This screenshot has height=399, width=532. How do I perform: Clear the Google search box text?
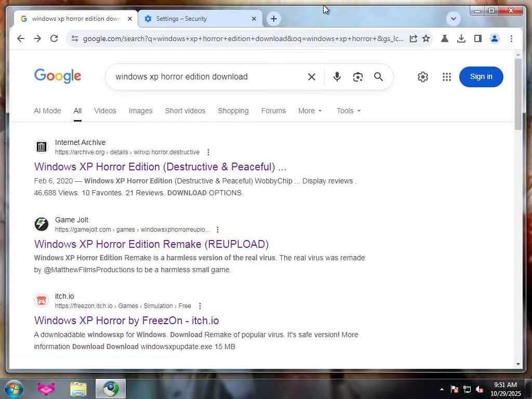(x=312, y=77)
